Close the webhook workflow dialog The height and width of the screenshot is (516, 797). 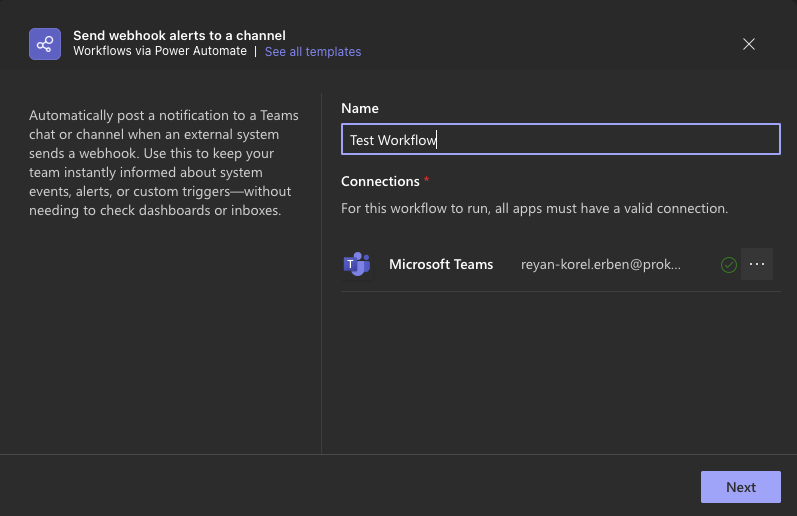[749, 44]
